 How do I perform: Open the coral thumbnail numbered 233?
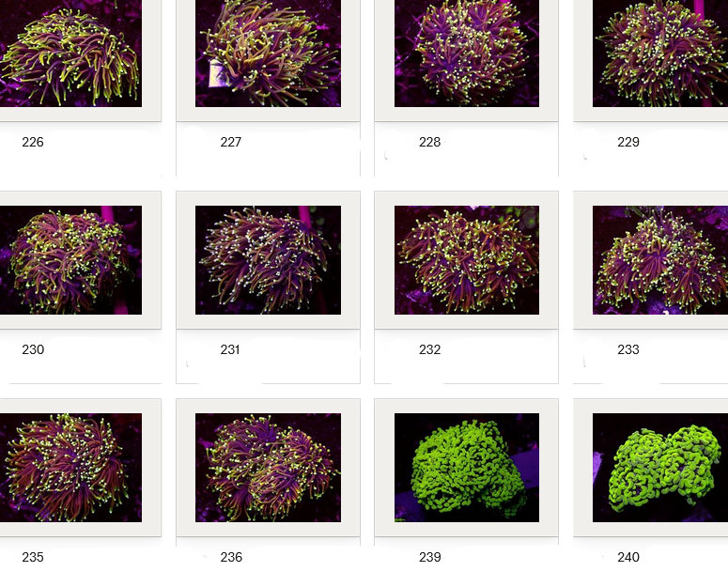coord(660,260)
